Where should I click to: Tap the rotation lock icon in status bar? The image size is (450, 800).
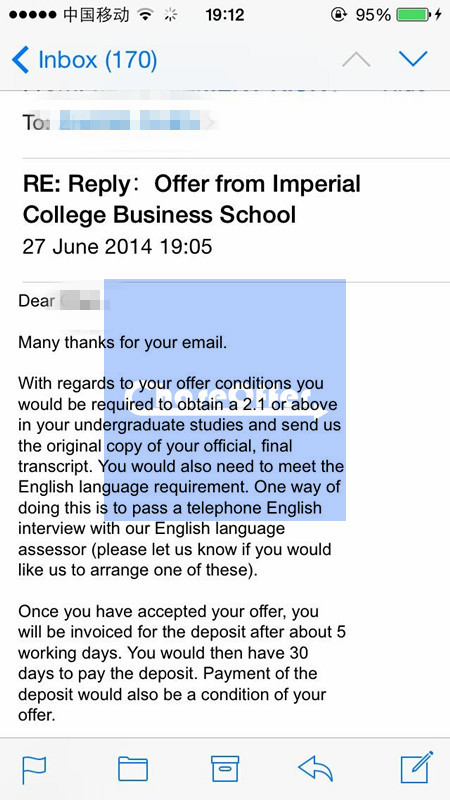tap(338, 15)
